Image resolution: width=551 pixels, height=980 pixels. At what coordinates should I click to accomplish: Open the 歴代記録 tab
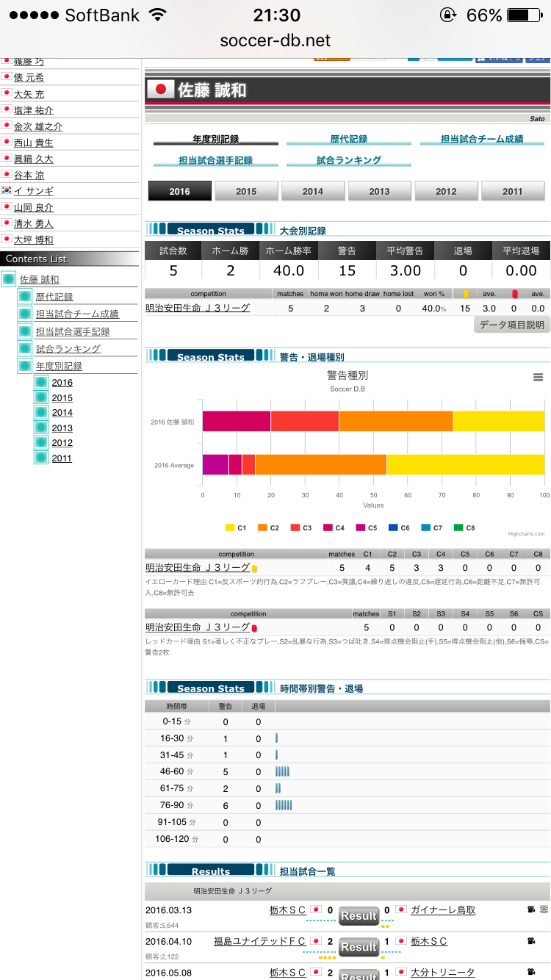pyautogui.click(x=348, y=139)
